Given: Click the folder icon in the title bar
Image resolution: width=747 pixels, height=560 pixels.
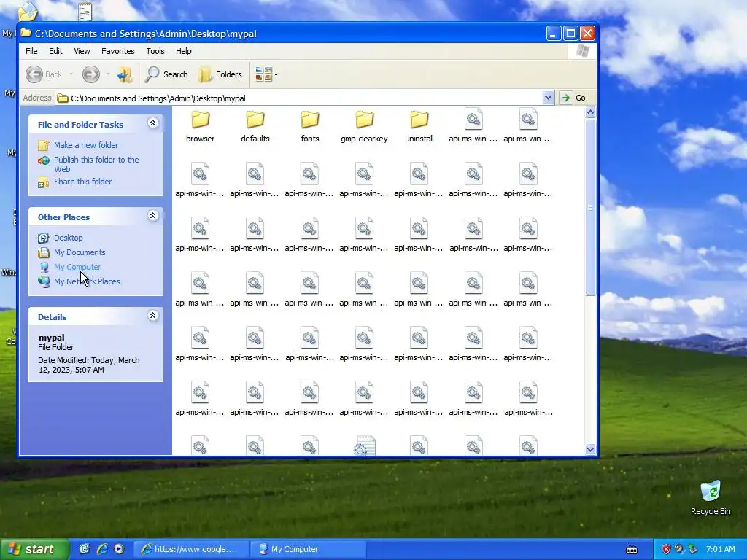Looking at the screenshot, I should (26, 33).
